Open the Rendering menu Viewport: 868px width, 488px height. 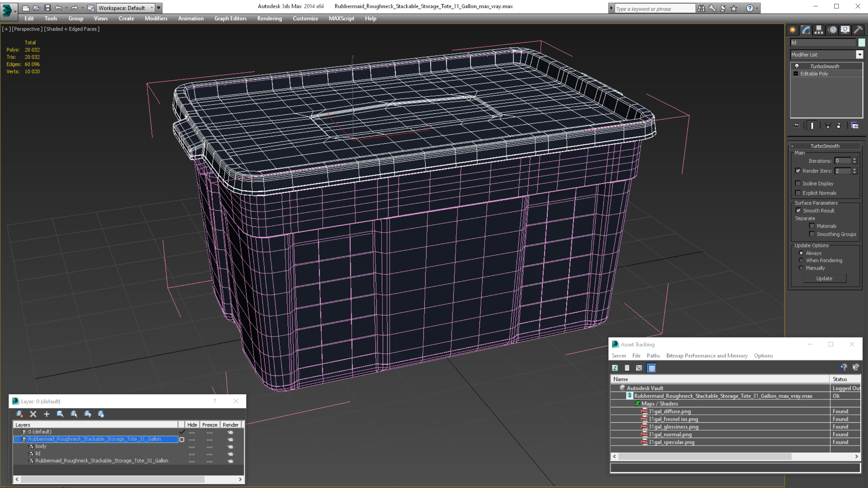269,18
